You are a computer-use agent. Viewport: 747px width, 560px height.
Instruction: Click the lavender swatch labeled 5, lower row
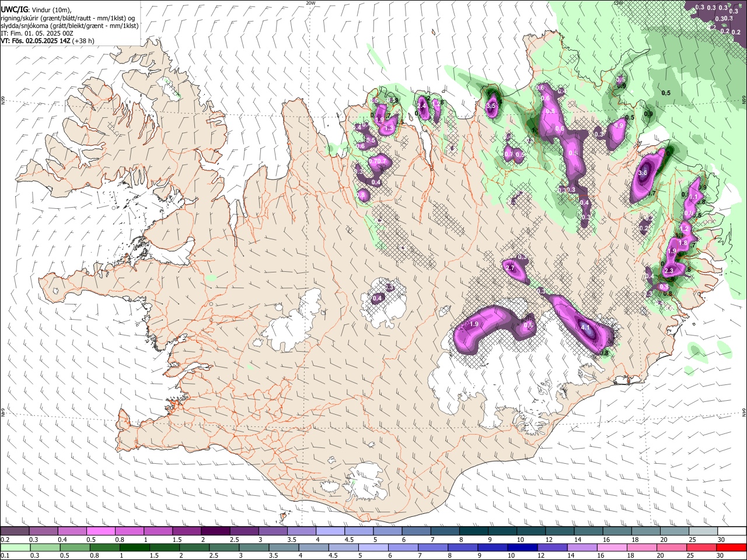(x=373, y=547)
